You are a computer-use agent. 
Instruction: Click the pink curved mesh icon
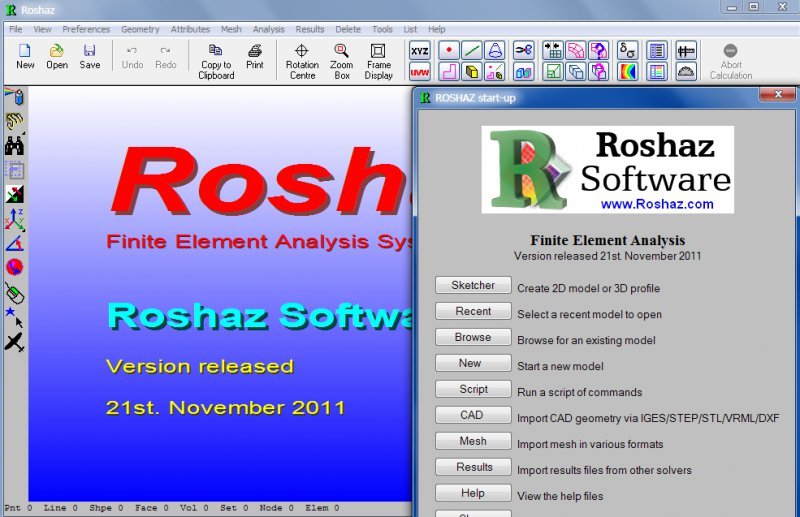coord(576,51)
